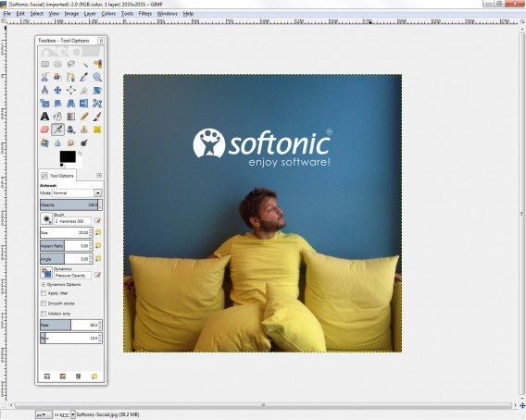Choose the Scissors Select tool
This screenshot has width=526, height=420.
(x=44, y=77)
